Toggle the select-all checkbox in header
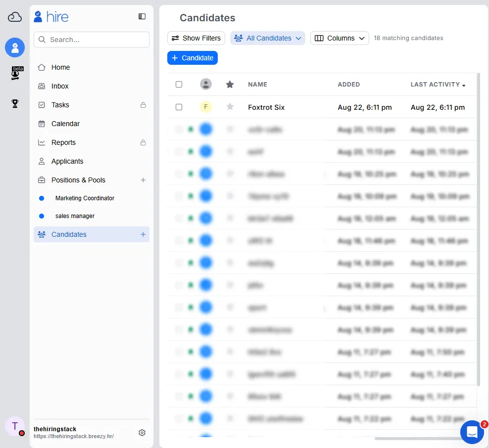 click(179, 85)
